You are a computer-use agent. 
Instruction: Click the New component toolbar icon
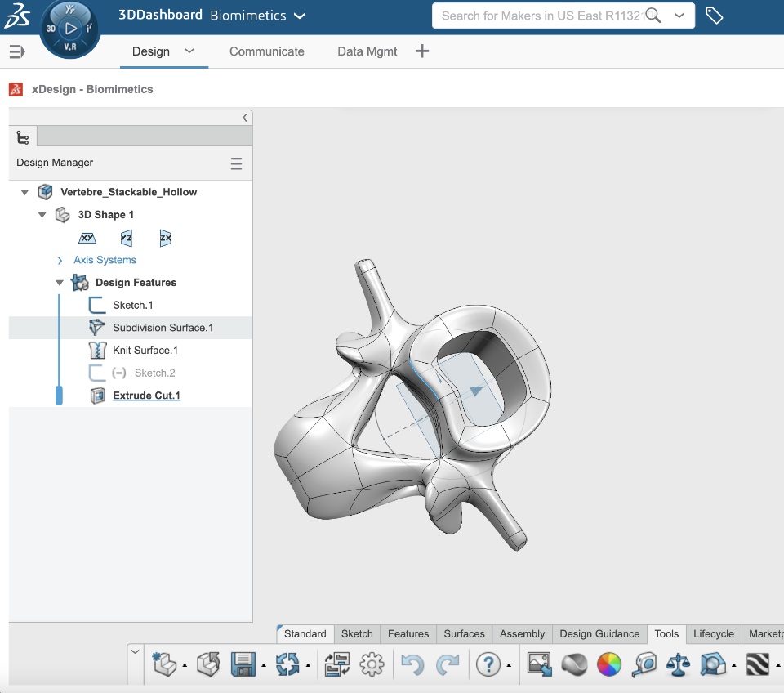[164, 664]
